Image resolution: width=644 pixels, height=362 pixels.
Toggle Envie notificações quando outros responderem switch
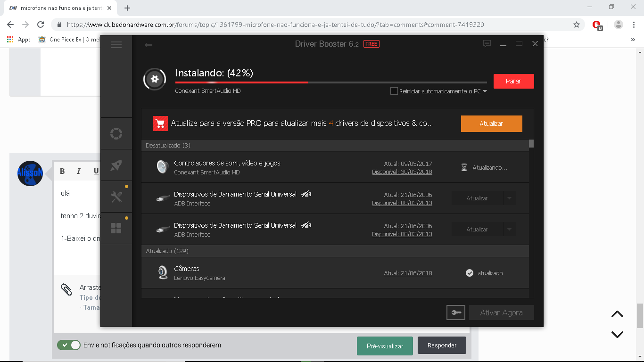click(69, 345)
